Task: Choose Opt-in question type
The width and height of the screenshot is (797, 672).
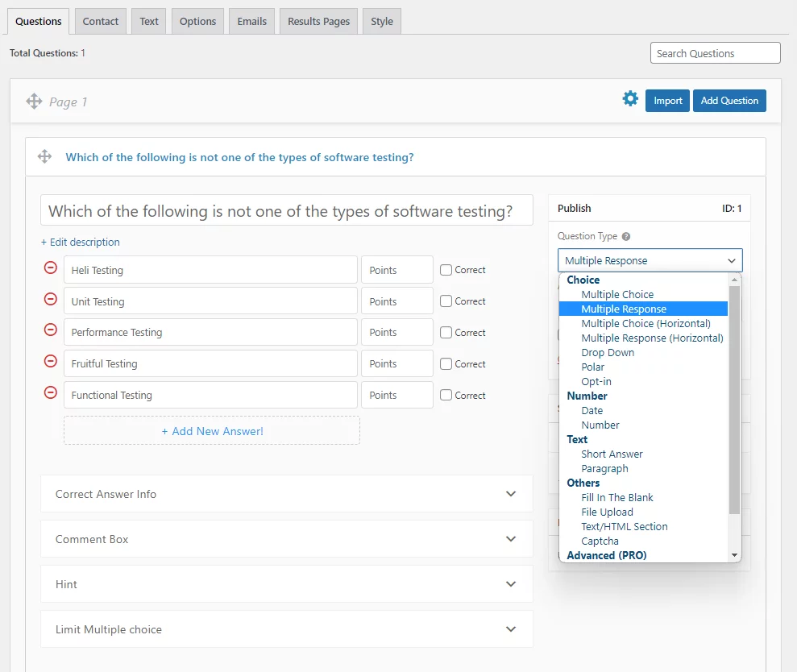Action: pos(643,381)
